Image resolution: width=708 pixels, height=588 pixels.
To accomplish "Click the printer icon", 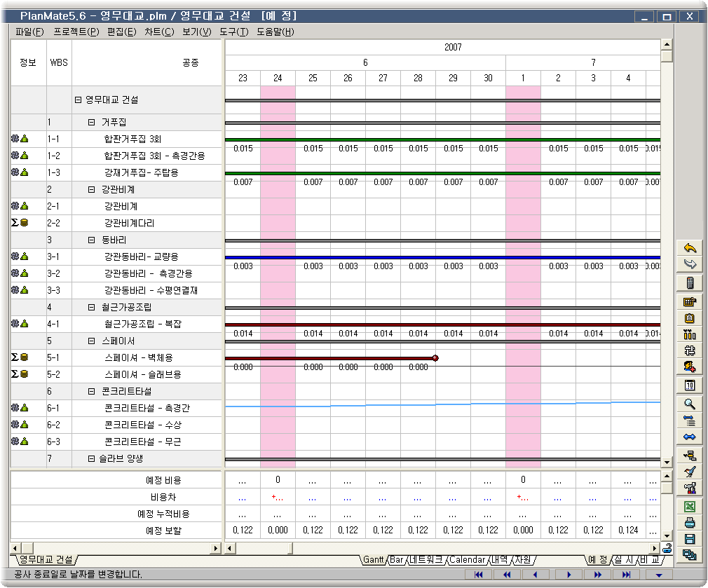I will (x=689, y=523).
